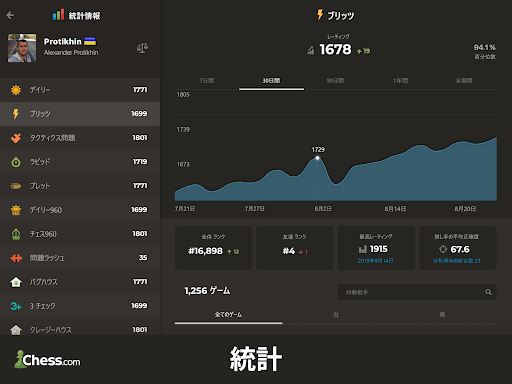Click the 2019年9月14日 date link
512x384 pixels.
(376, 261)
